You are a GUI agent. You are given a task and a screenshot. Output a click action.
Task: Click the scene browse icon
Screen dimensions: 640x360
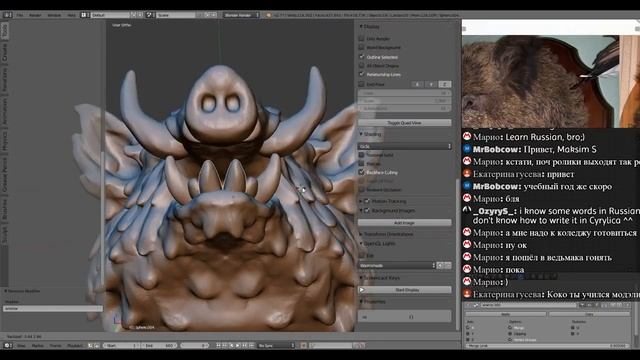[149, 15]
